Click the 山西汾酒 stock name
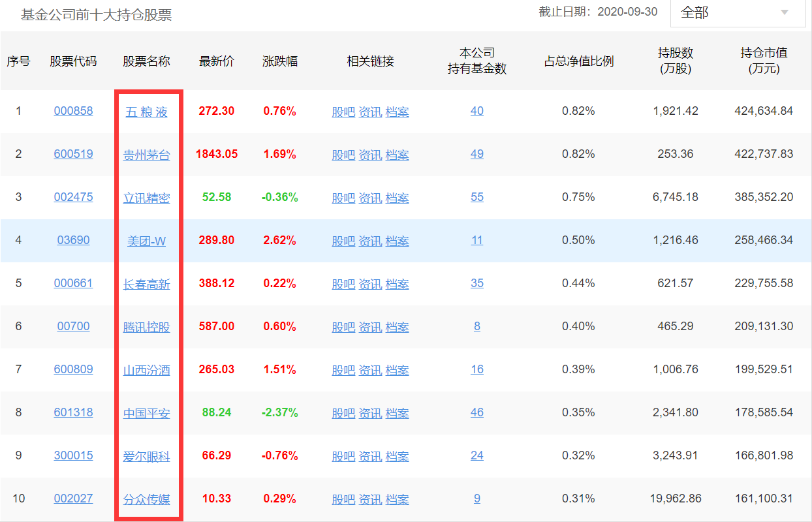The image size is (812, 522). 147,370
